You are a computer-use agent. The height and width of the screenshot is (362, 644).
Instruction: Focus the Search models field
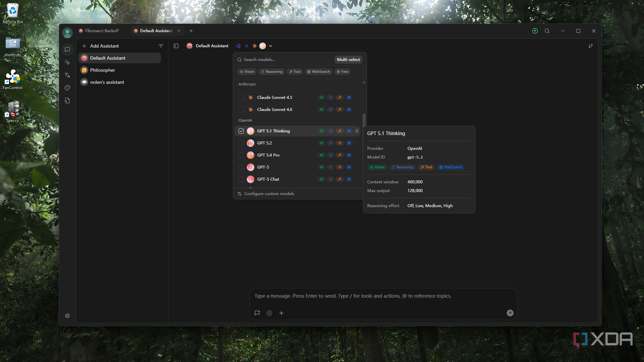(x=284, y=60)
